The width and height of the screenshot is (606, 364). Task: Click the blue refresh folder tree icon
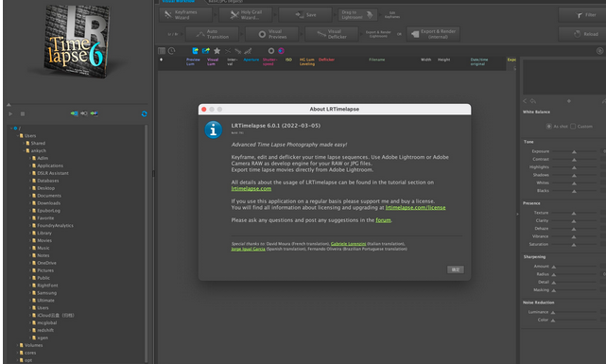point(144,113)
